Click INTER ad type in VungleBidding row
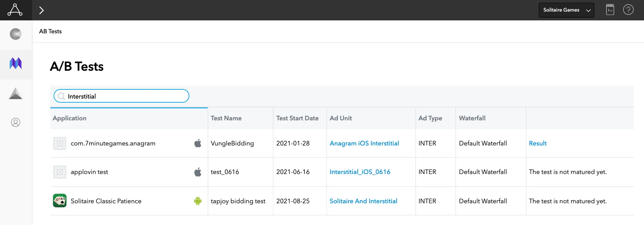 click(x=427, y=143)
